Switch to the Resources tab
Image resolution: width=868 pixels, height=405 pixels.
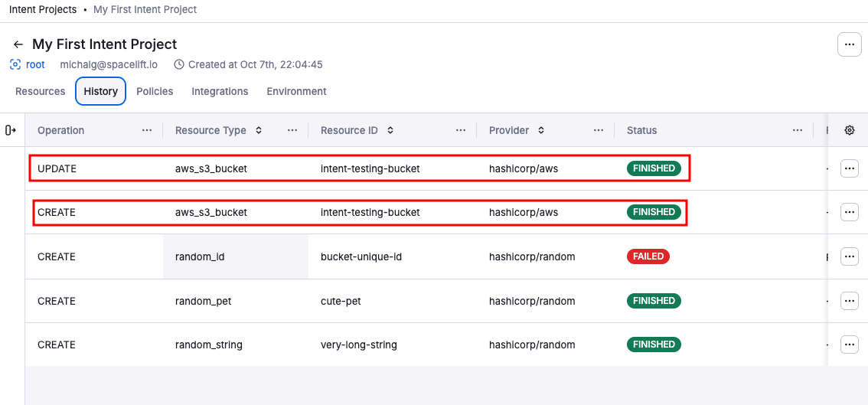point(41,91)
